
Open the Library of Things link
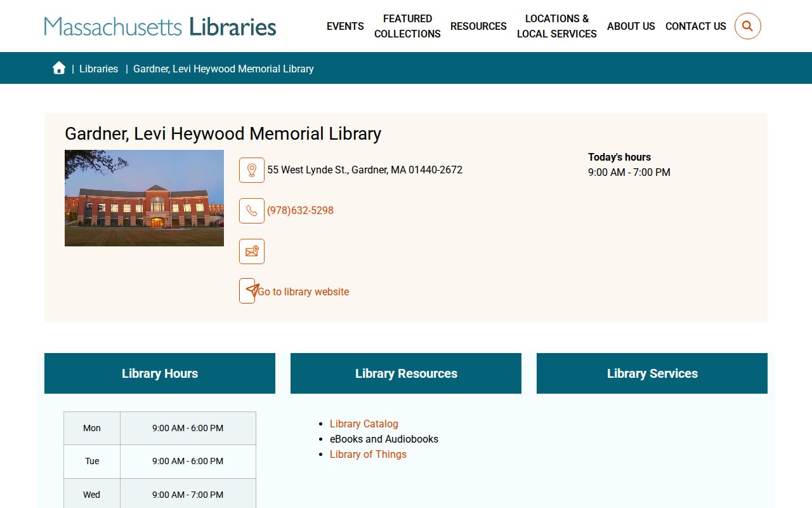[x=368, y=454]
